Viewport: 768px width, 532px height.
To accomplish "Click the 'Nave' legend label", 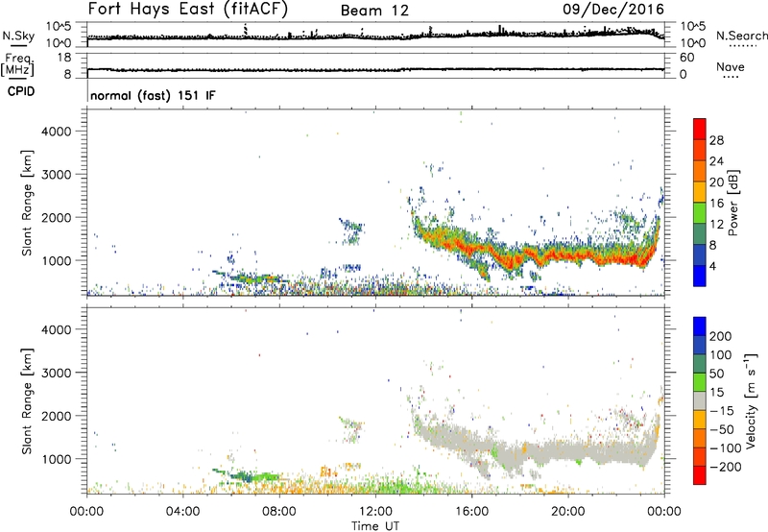I will [x=731, y=66].
